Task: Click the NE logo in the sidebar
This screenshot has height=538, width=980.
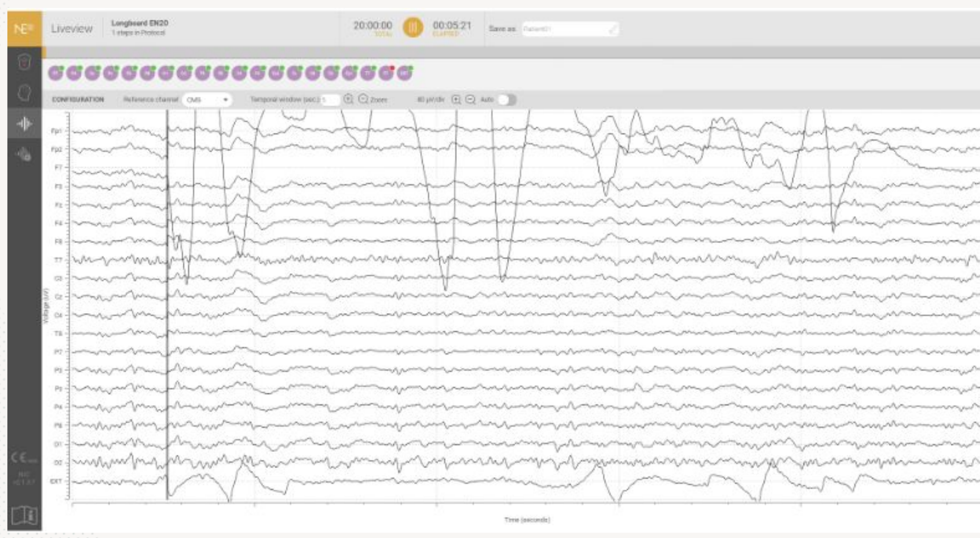Action: (24, 29)
